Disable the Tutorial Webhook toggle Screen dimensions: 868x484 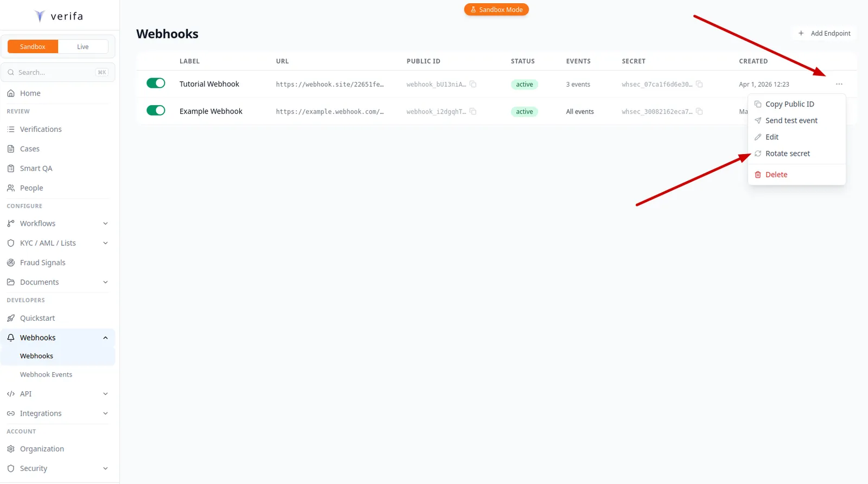pos(156,83)
